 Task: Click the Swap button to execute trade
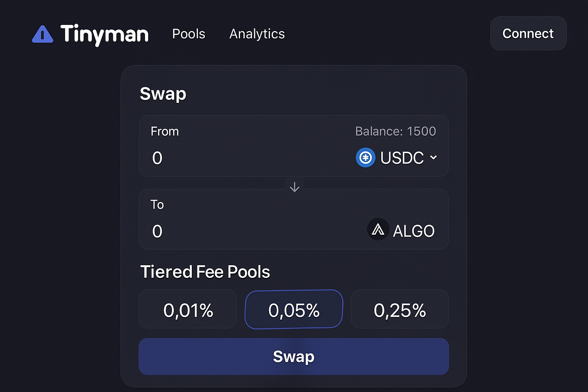[x=294, y=356]
